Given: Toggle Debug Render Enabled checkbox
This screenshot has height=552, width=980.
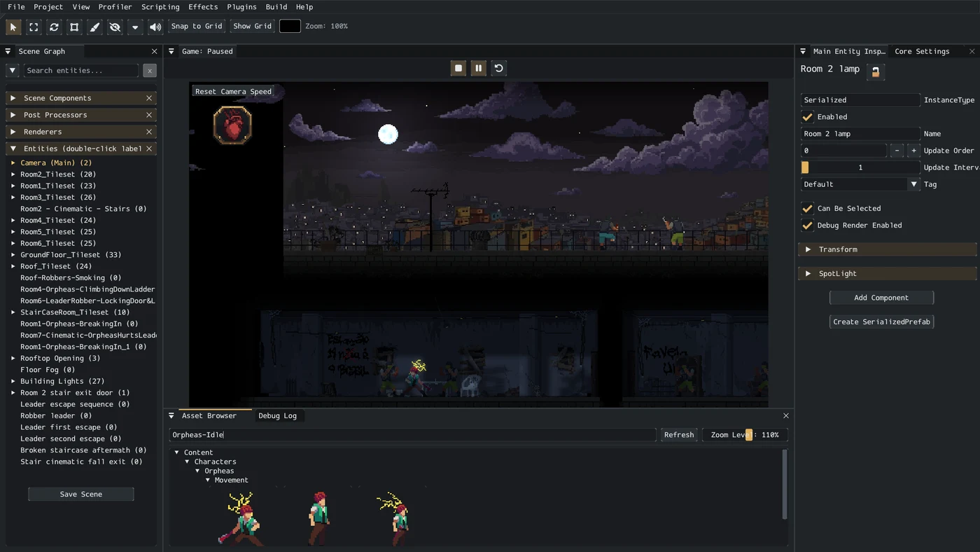Looking at the screenshot, I should tap(808, 226).
